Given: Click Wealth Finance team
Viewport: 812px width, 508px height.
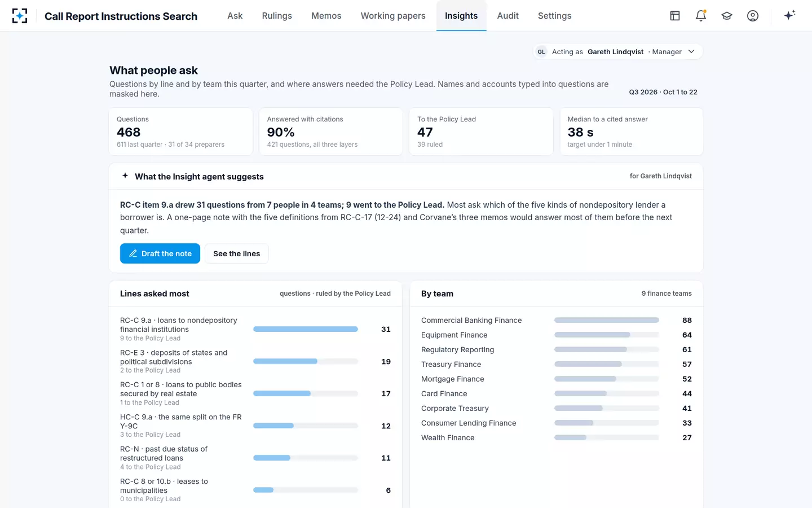Looking at the screenshot, I should [x=448, y=437].
